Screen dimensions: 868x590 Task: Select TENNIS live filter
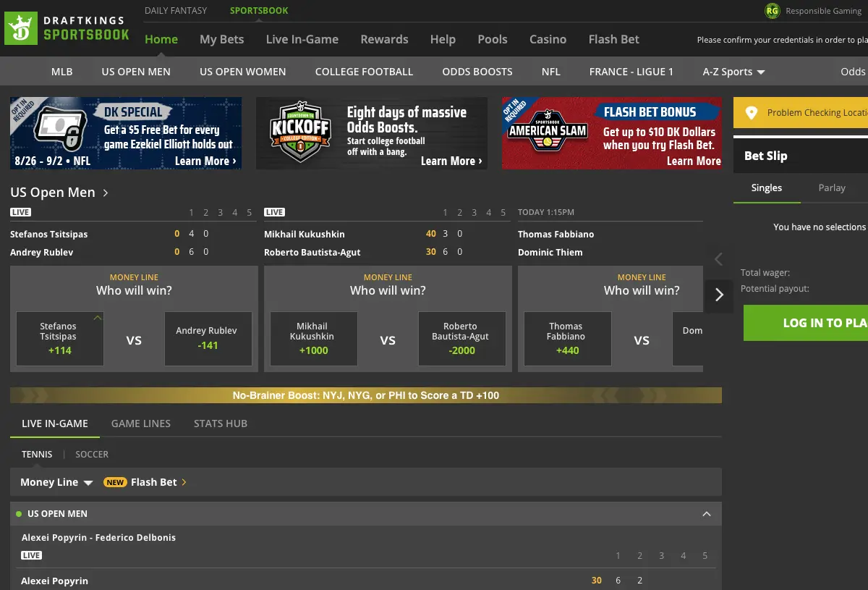pyautogui.click(x=37, y=454)
